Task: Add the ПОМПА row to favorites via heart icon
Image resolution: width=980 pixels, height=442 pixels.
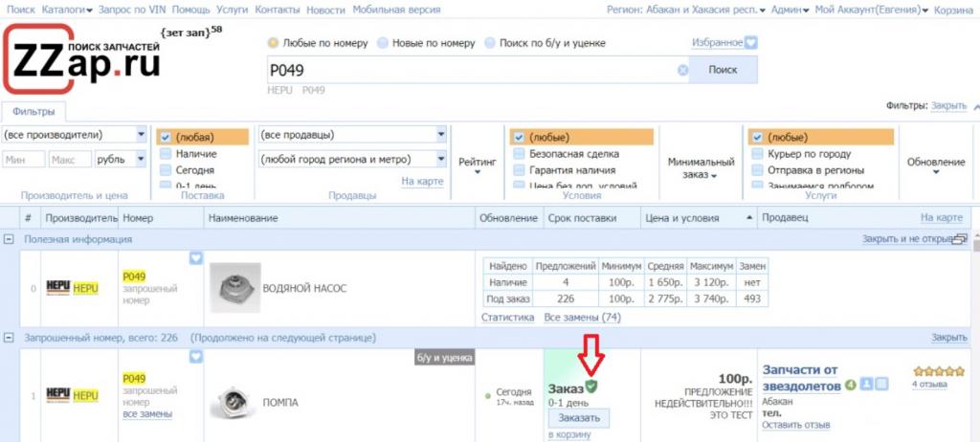Action: 196,357
